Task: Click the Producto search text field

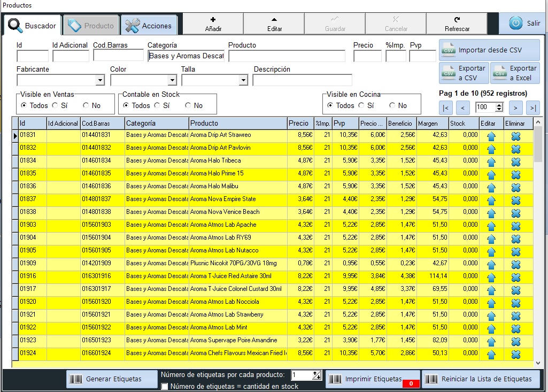Action: 287,56
